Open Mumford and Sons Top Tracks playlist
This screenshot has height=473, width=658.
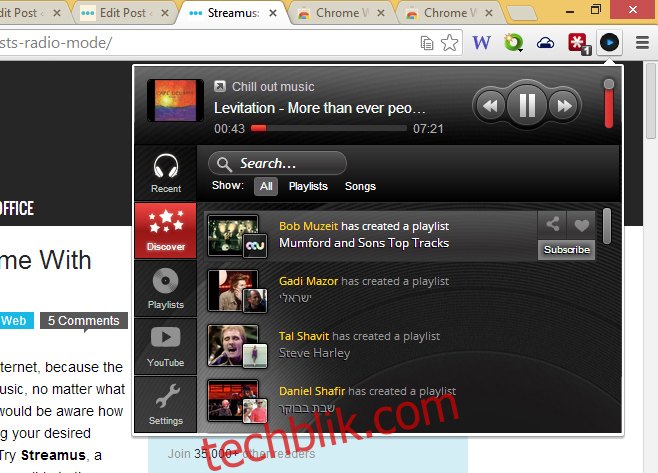pyautogui.click(x=364, y=243)
